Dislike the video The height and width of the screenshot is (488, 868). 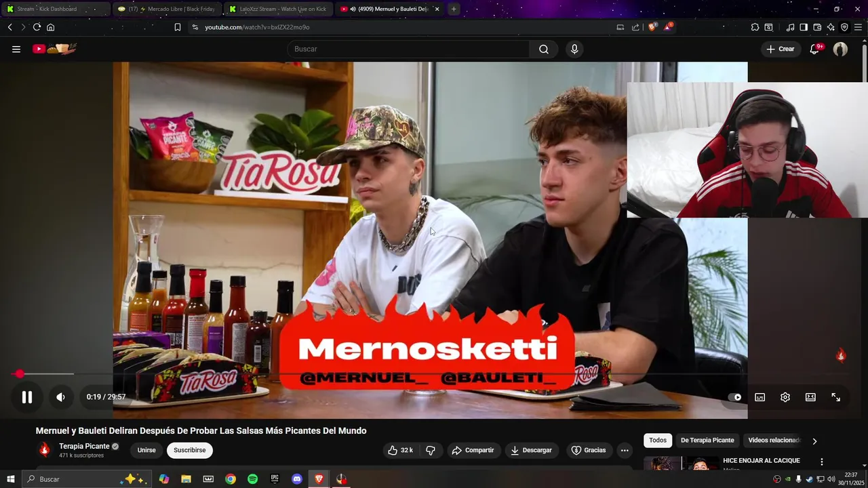(431, 450)
